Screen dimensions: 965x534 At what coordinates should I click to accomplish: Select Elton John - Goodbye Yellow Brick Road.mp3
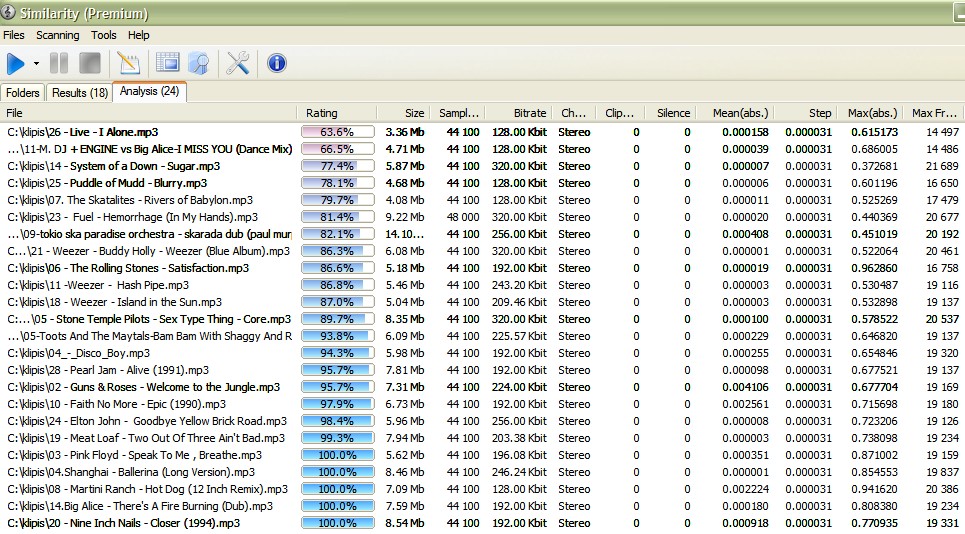pyautogui.click(x=482, y=421)
